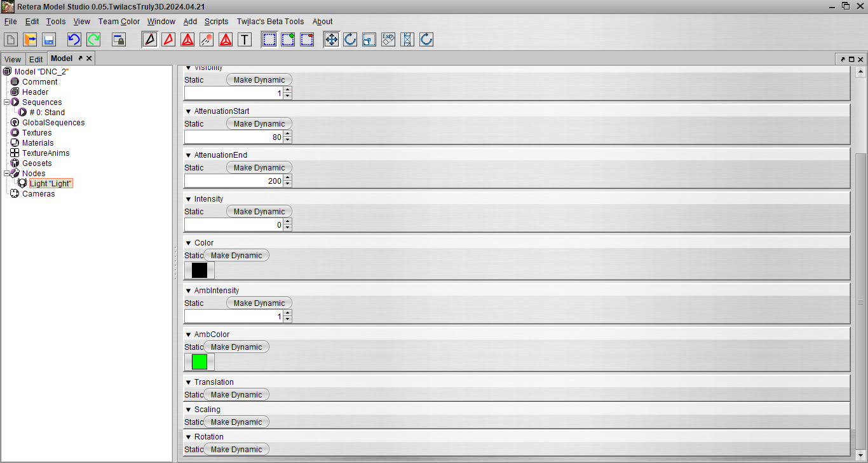The image size is (868, 463).
Task: Click the new file icon
Action: 11,39
